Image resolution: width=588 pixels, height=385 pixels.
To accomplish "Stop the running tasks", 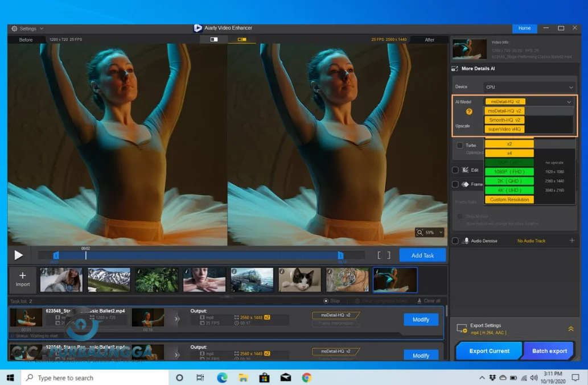I will point(331,301).
